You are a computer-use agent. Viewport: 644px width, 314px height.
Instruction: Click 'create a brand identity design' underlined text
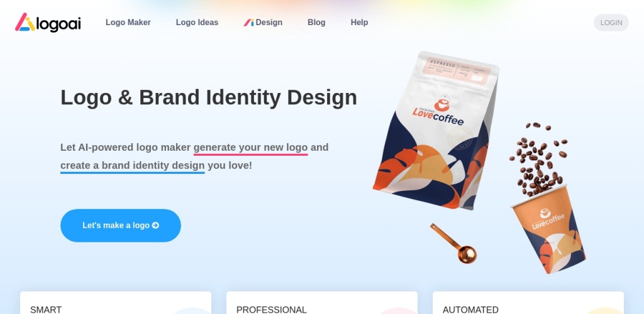coord(132,166)
